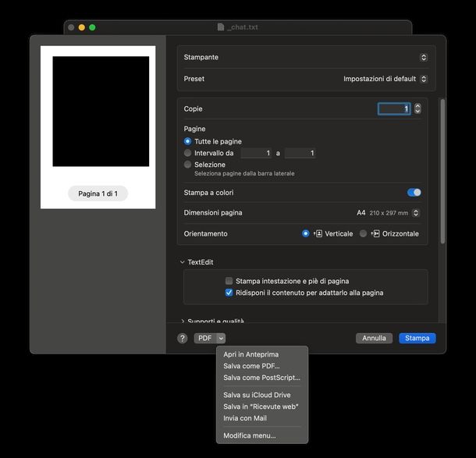The image size is (476, 458).
Task: Click the blue Stampa button
Action: 417,338
